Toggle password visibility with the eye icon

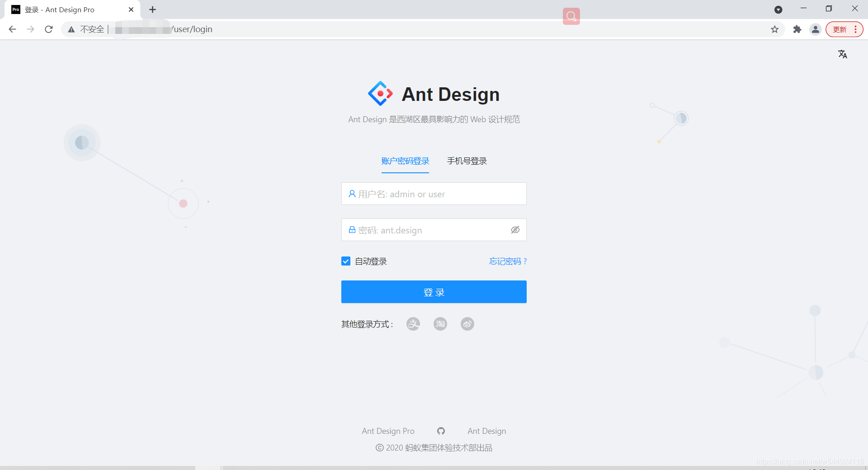[x=515, y=230]
